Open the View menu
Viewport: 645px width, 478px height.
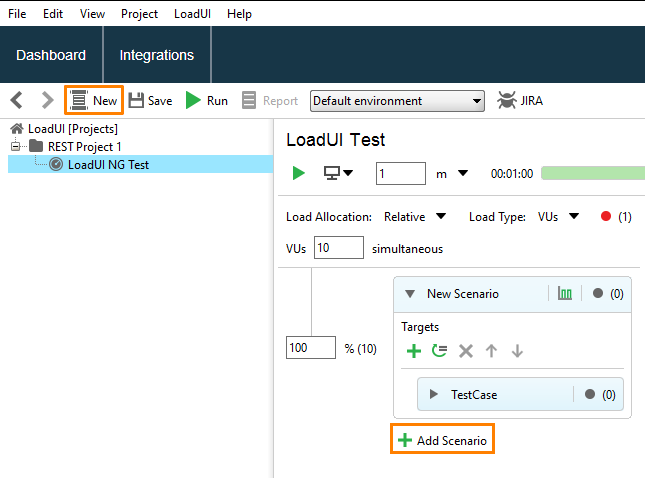(92, 14)
